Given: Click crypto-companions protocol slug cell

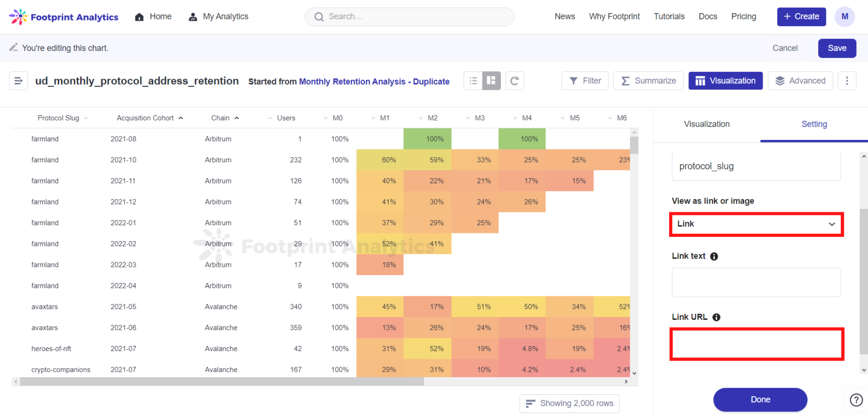Looking at the screenshot, I should 61,370.
